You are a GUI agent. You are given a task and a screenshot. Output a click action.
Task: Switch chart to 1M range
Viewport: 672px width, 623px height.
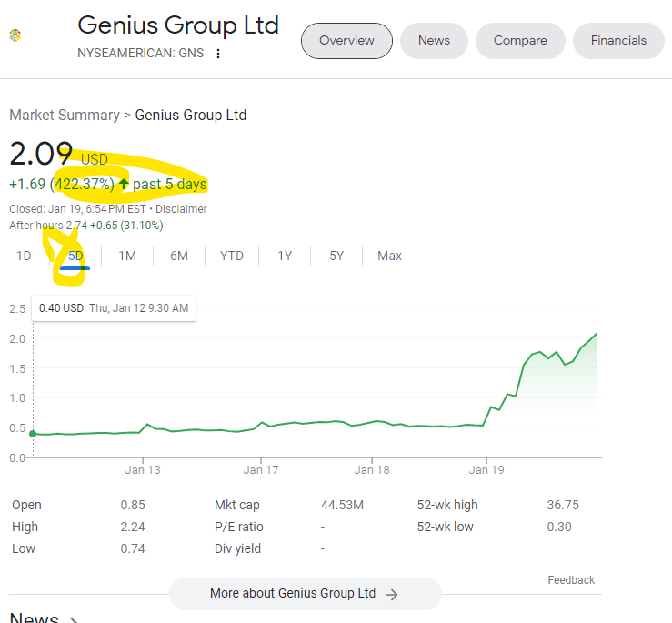click(x=127, y=256)
